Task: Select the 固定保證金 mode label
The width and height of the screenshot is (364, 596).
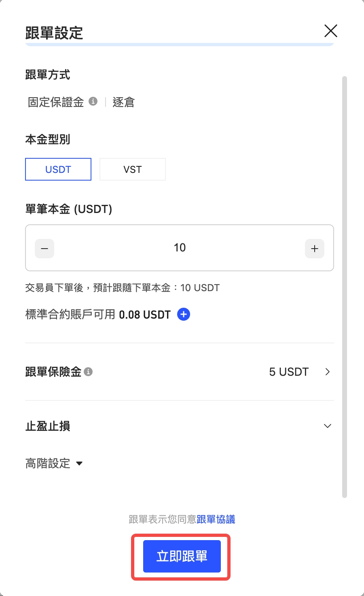Action: (x=56, y=102)
